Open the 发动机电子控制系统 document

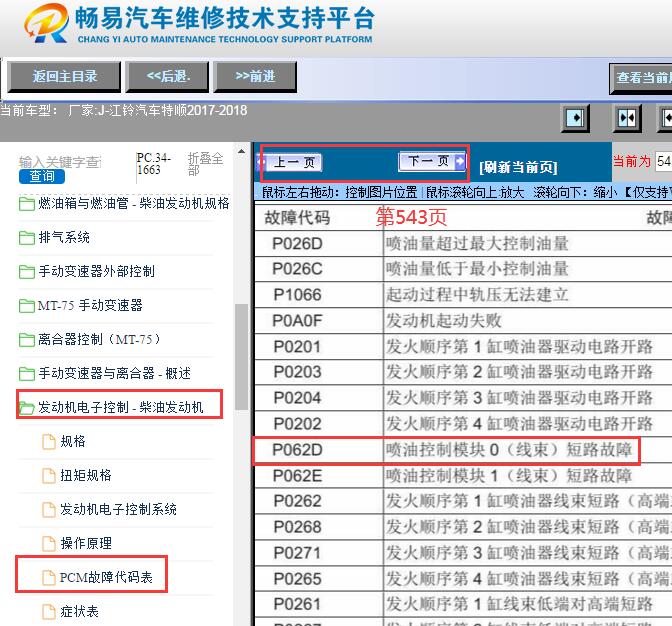(x=118, y=509)
